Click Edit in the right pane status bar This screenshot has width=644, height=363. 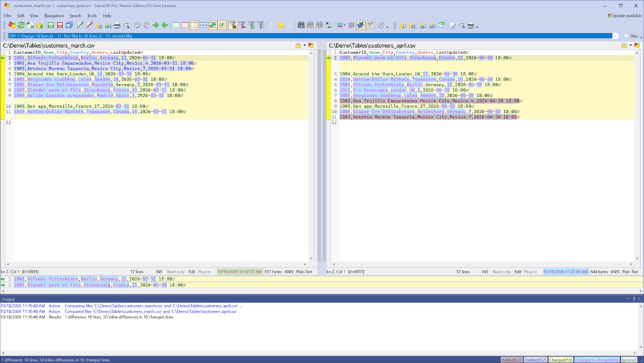pos(518,271)
